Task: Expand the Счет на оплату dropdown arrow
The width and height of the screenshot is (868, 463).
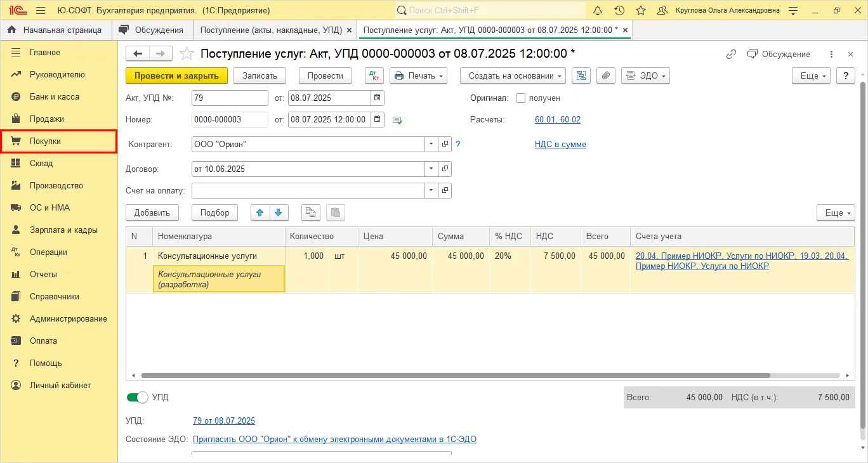Action: (431, 190)
